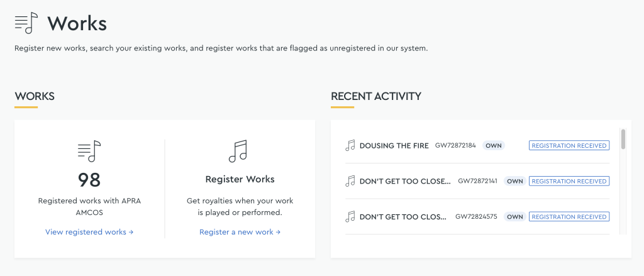Viewport: 644px width, 276px height.
Task: Click the OWN tag next to GW72872141
Action: (x=514, y=181)
